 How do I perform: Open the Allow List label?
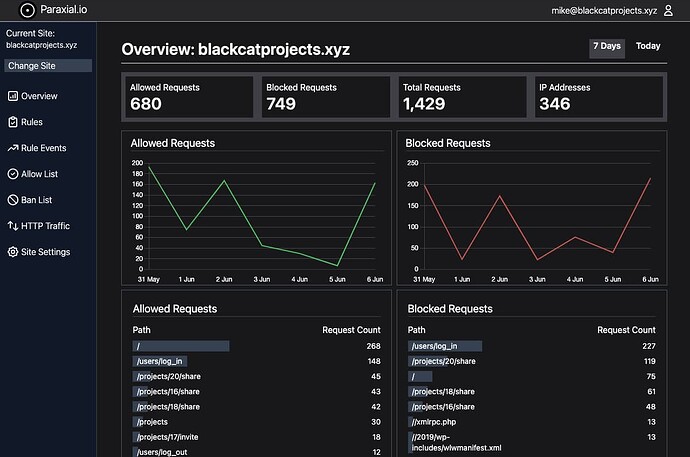point(39,174)
